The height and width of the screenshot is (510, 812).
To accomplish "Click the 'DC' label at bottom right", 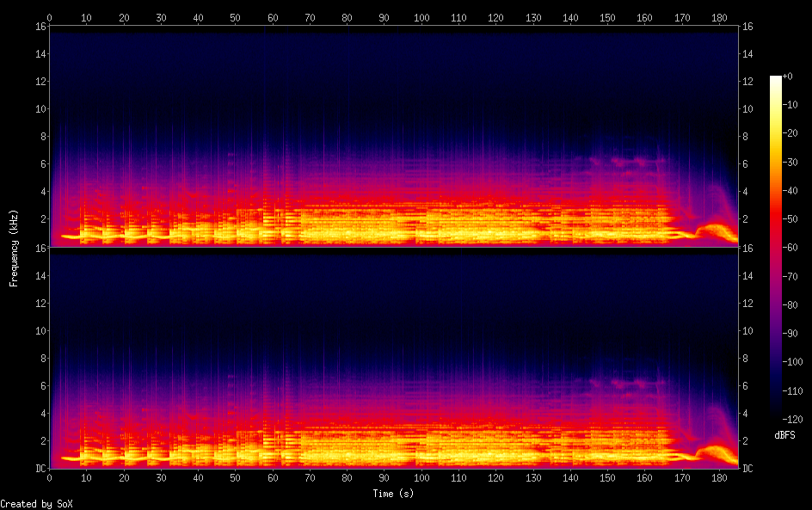I will (x=748, y=469).
